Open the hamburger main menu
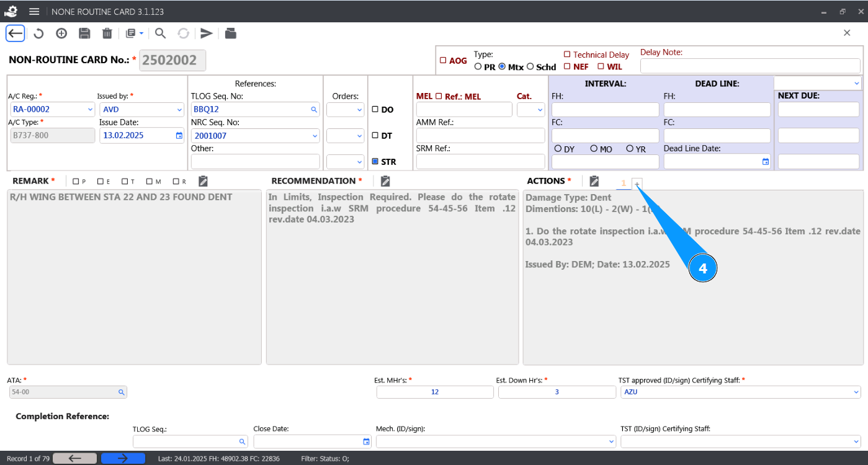The image size is (868, 465). coord(34,12)
